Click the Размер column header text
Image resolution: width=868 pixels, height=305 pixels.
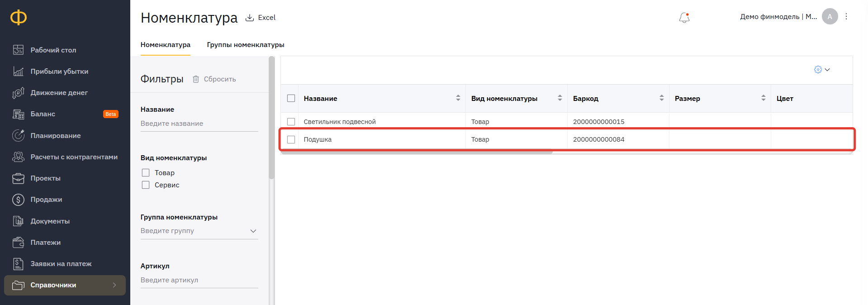click(x=688, y=98)
